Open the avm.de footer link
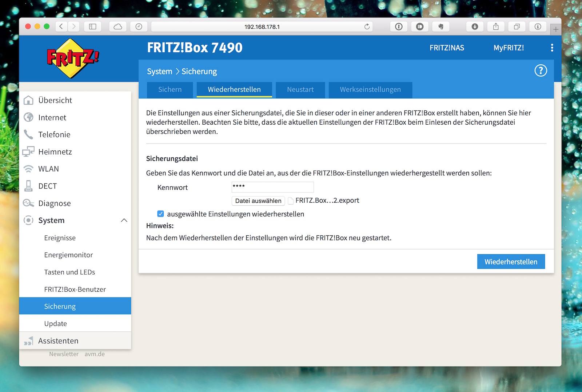 [95, 354]
